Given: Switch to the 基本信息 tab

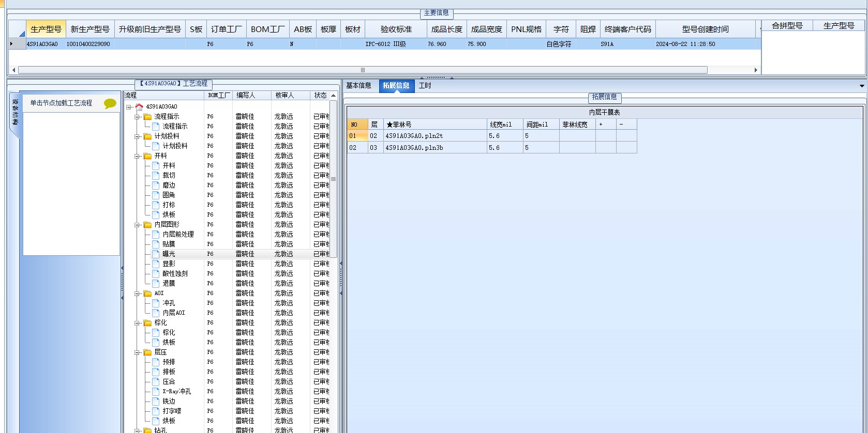Looking at the screenshot, I should coord(358,86).
